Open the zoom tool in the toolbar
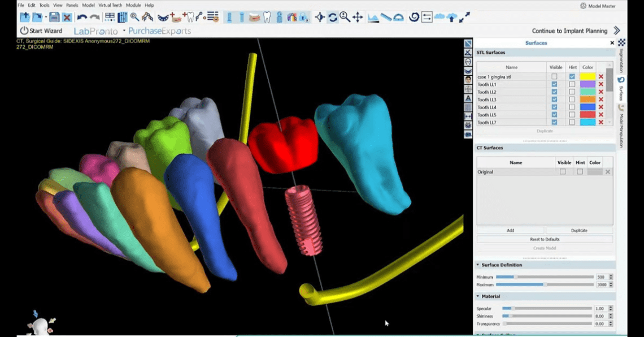 345,18
